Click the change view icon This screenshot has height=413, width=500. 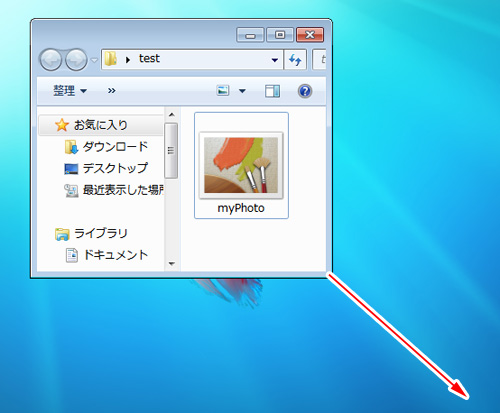point(223,90)
